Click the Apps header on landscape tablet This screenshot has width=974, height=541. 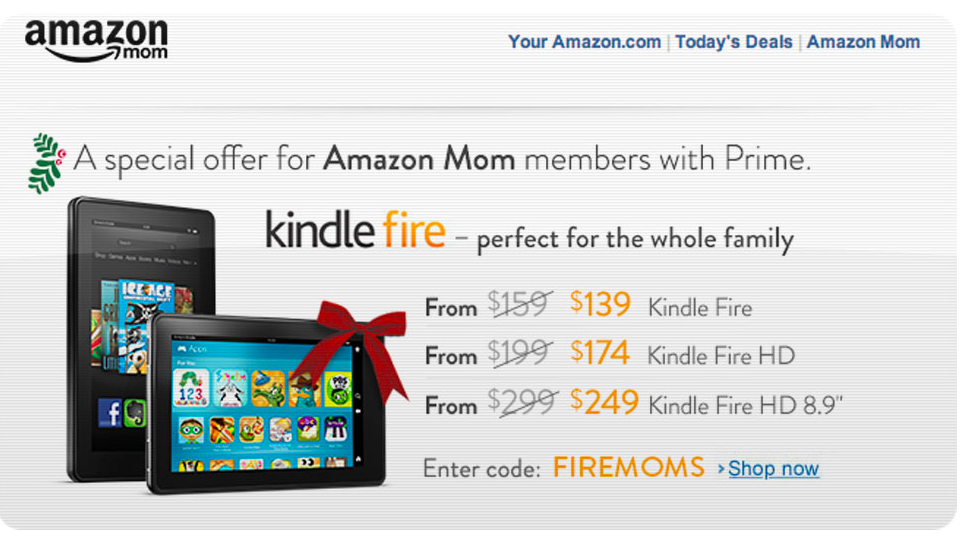coord(192,349)
